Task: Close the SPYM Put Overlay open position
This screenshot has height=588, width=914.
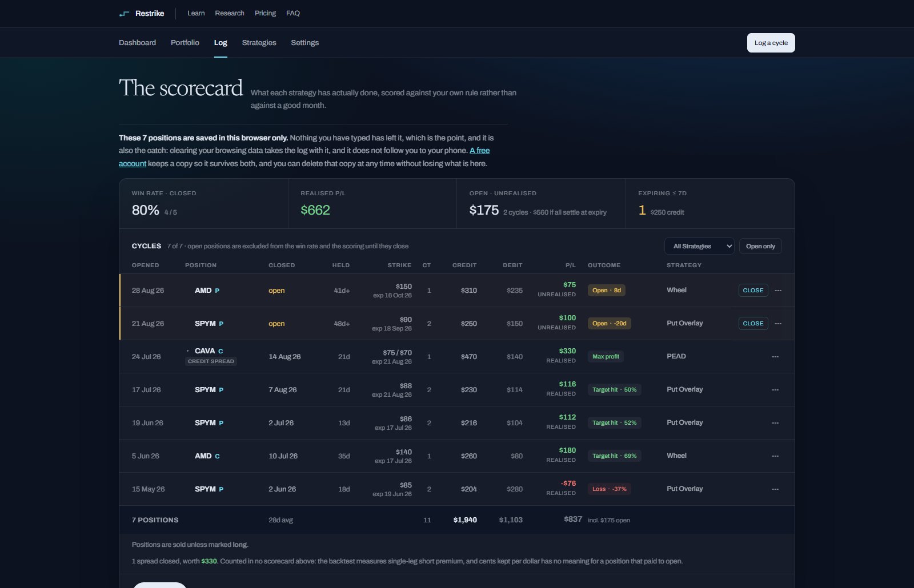Action: (753, 324)
